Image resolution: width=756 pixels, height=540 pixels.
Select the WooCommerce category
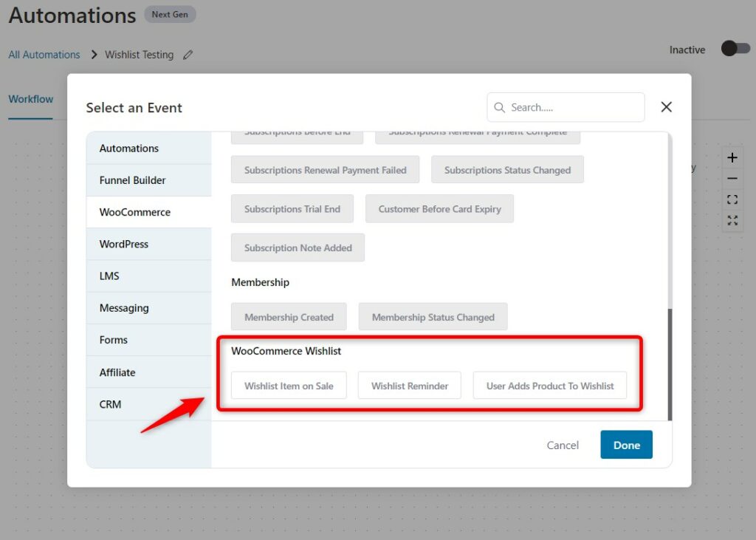click(149, 212)
